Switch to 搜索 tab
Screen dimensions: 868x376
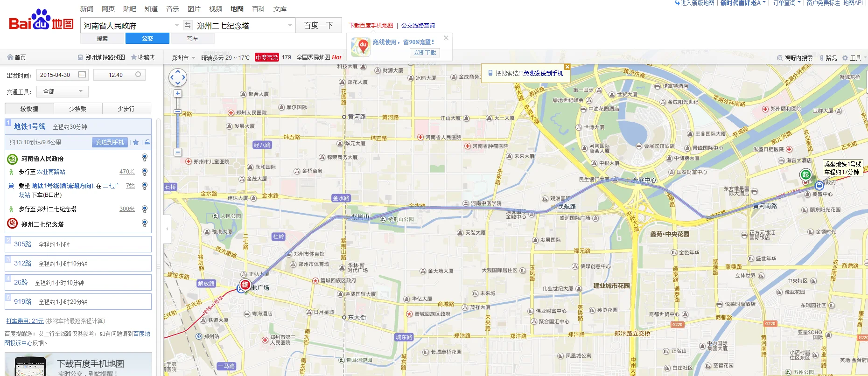pos(102,39)
